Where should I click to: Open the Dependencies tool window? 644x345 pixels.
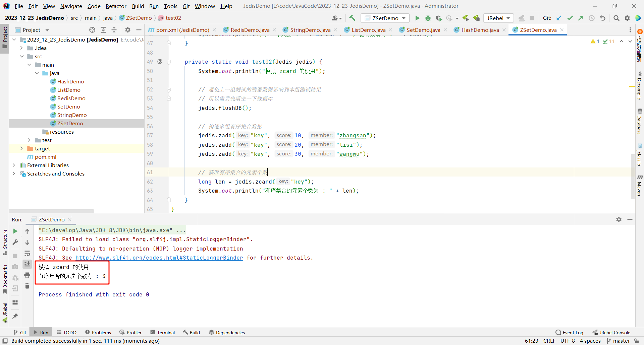(227, 332)
